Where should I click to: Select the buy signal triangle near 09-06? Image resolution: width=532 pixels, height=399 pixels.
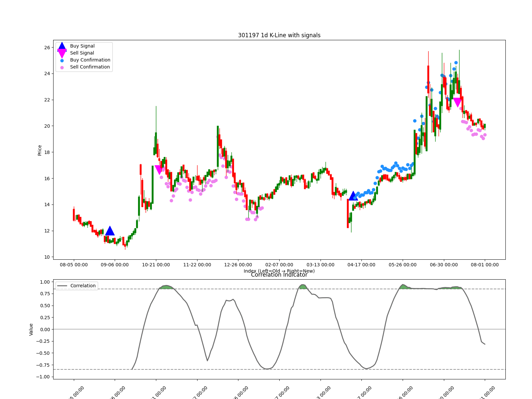point(110,230)
